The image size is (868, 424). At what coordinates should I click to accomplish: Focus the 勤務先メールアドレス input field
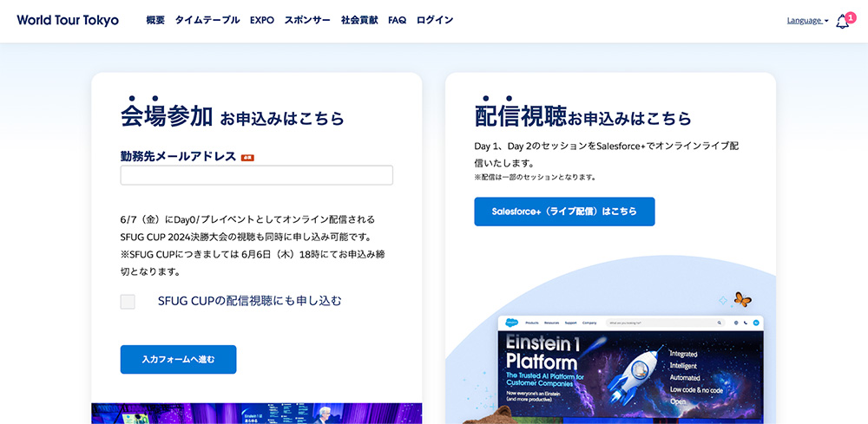coord(256,175)
